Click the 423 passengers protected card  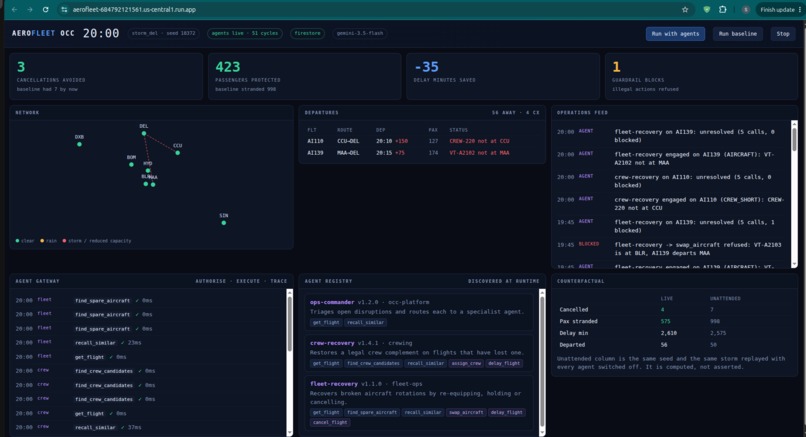point(304,76)
